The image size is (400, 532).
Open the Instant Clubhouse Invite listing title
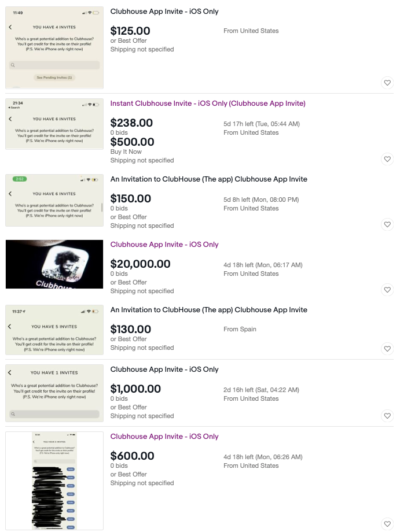pyautogui.click(x=208, y=104)
